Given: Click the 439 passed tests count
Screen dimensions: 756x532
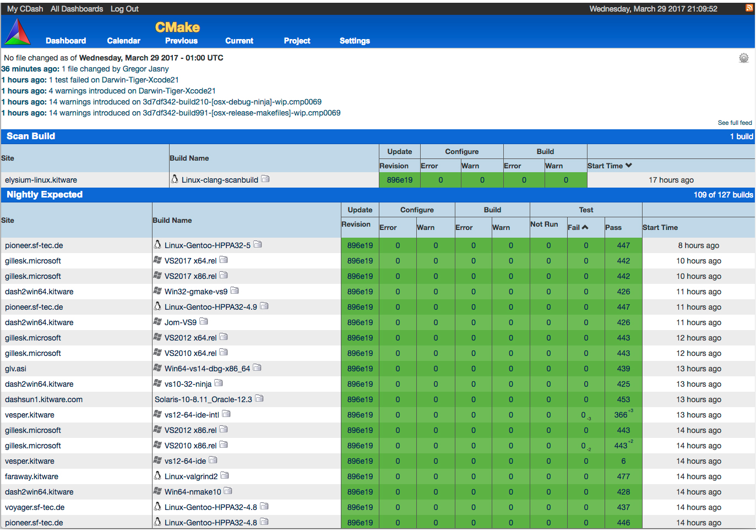Looking at the screenshot, I should (623, 369).
